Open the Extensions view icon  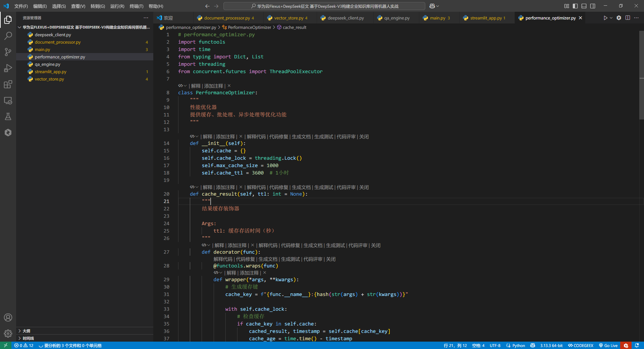8,84
